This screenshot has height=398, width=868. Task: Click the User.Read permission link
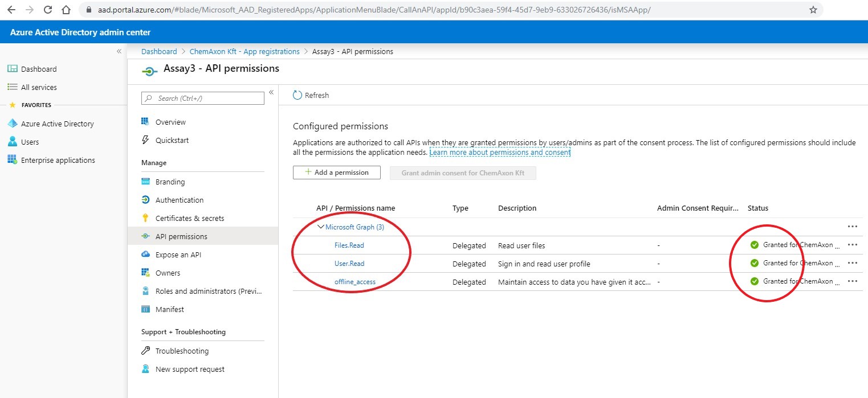click(x=349, y=264)
